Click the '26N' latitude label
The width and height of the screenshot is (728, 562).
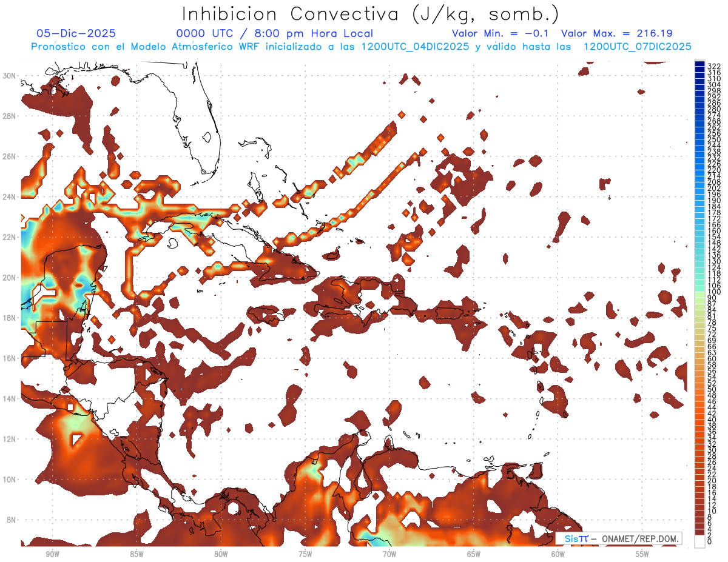pos(10,156)
